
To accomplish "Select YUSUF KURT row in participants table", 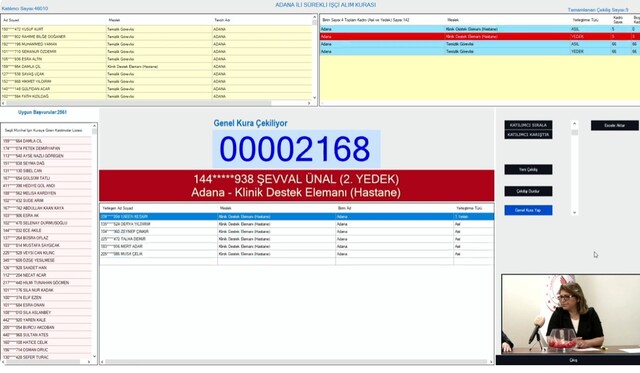I will [x=156, y=29].
